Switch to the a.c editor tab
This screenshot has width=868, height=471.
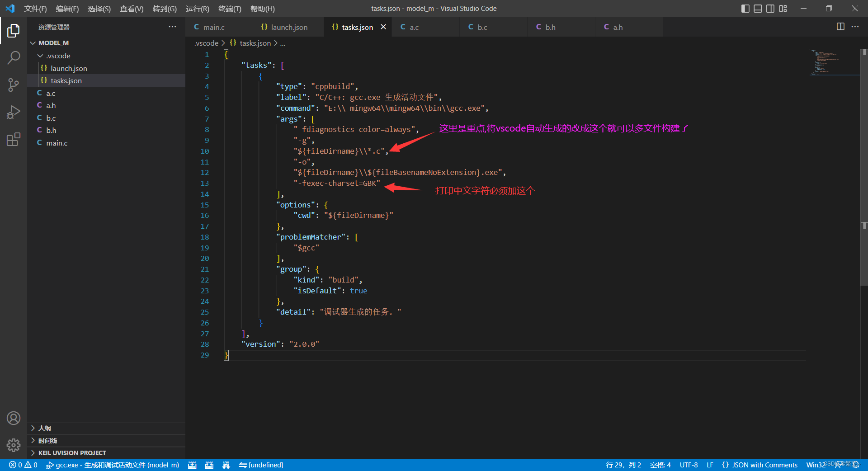click(x=426, y=27)
